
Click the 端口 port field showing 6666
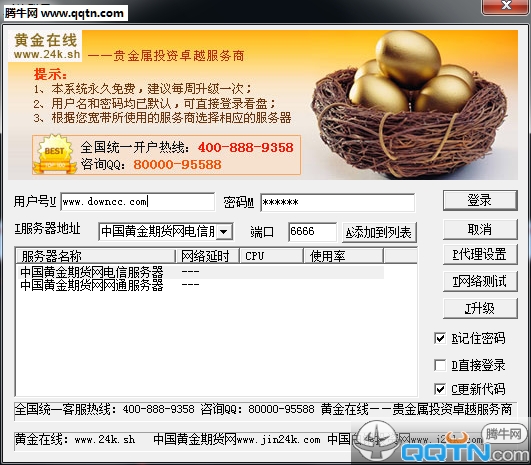pos(312,232)
